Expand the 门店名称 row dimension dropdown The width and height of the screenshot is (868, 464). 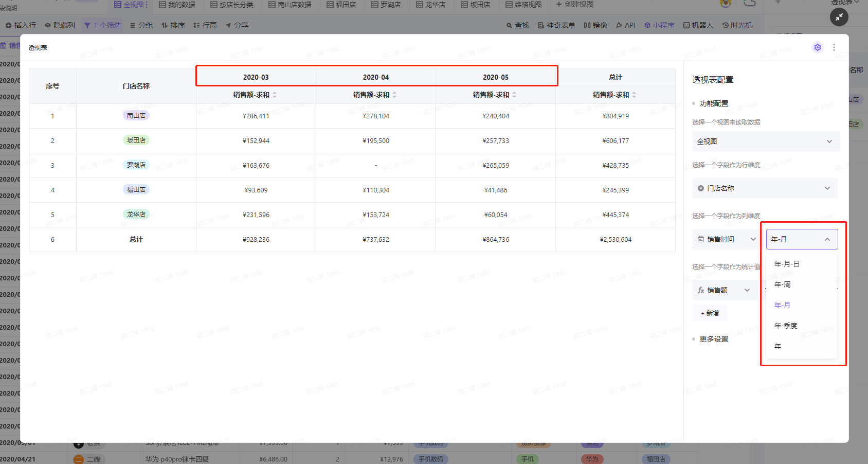(x=765, y=188)
